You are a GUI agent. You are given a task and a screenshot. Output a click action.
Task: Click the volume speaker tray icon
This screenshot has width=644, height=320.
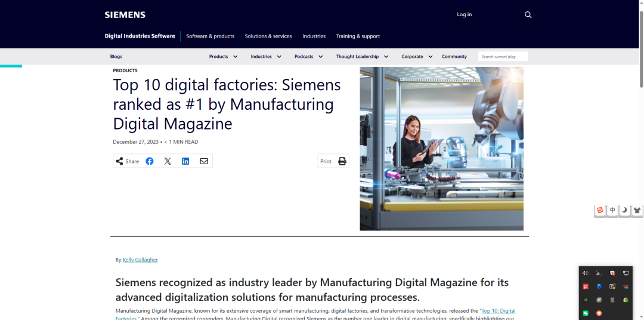coord(586,273)
